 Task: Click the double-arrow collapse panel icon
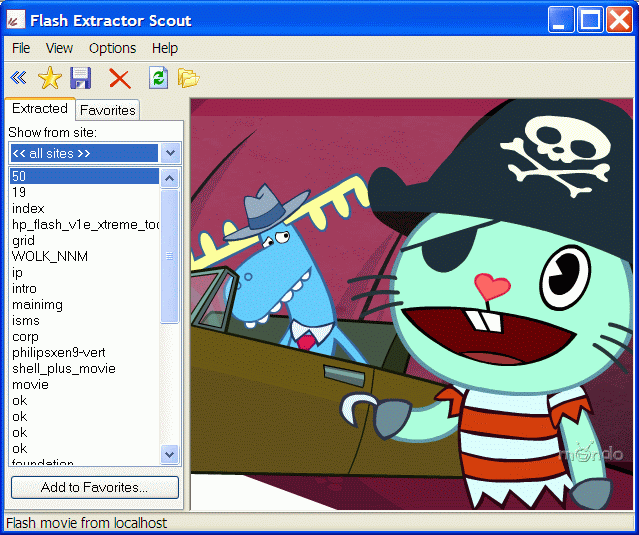[x=18, y=78]
